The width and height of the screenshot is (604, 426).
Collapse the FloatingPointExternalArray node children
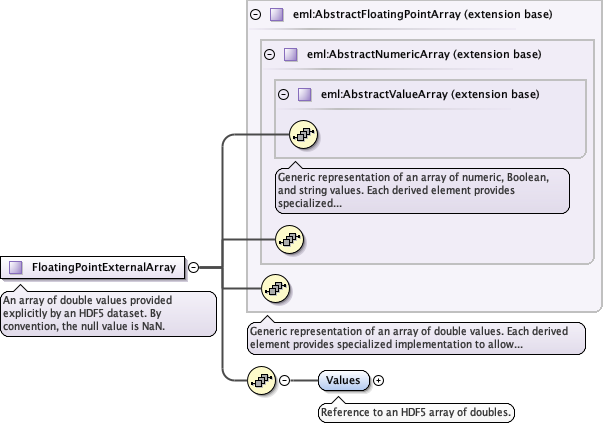pyautogui.click(x=194, y=267)
